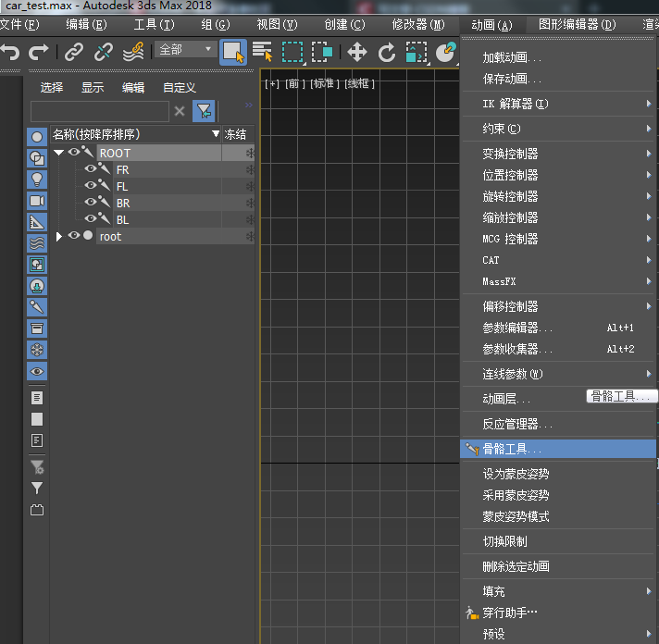Hide the FR bone via eye icon

tap(91, 168)
